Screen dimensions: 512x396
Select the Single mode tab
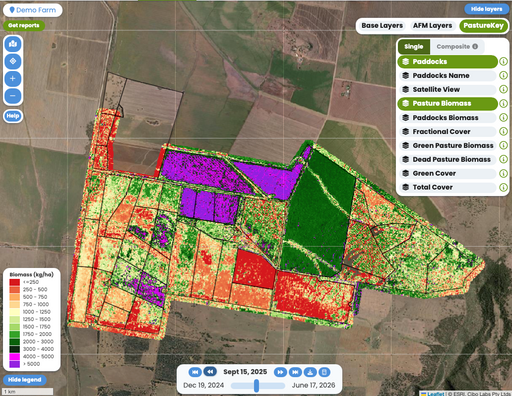click(x=414, y=47)
